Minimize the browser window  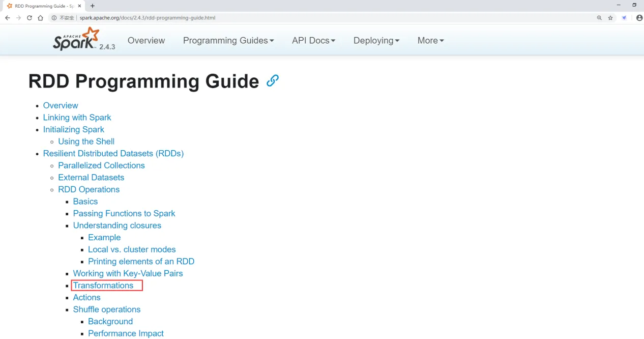[x=619, y=5]
